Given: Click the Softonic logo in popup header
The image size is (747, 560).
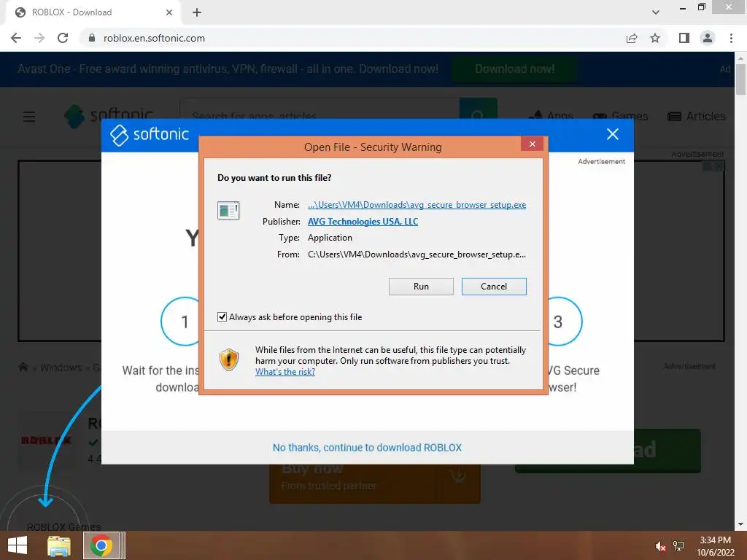Looking at the screenshot, I should tap(150, 134).
